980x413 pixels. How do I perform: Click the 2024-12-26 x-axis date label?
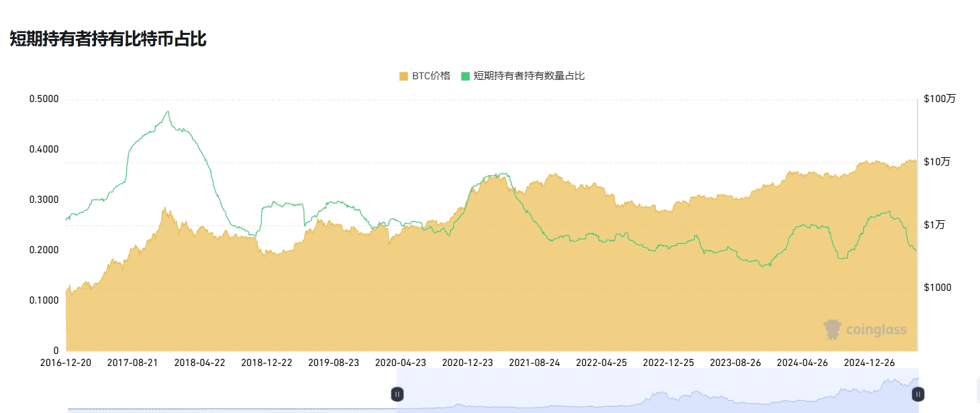pos(869,363)
